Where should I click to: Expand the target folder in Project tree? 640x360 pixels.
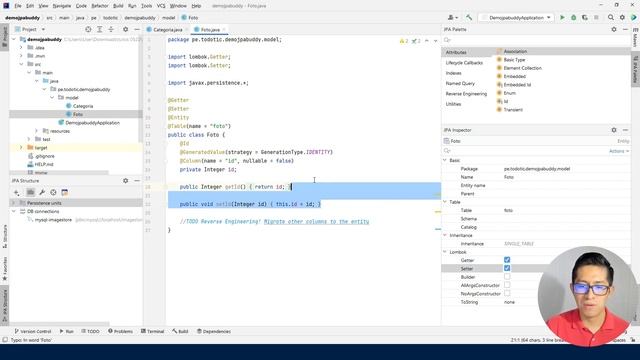pyautogui.click(x=21, y=147)
